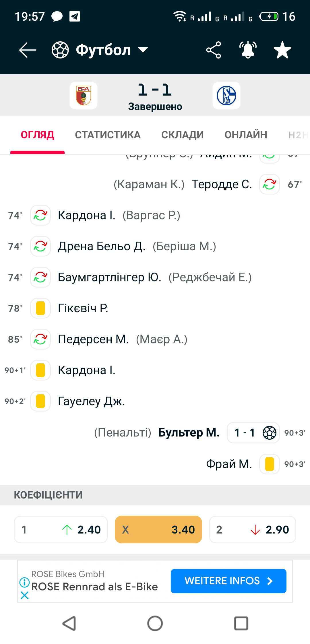Image resolution: width=310 pixels, height=644 pixels.
Task: Tap the yellow card icon for Гікєвіч Р.
Action: (40, 308)
